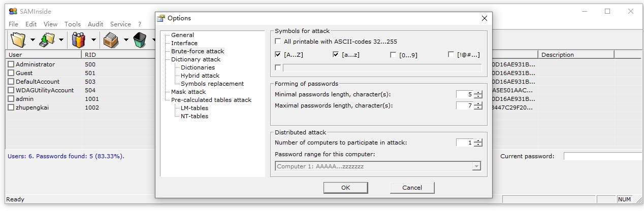Expand the open folder icon dropdown arrow

tap(33, 40)
